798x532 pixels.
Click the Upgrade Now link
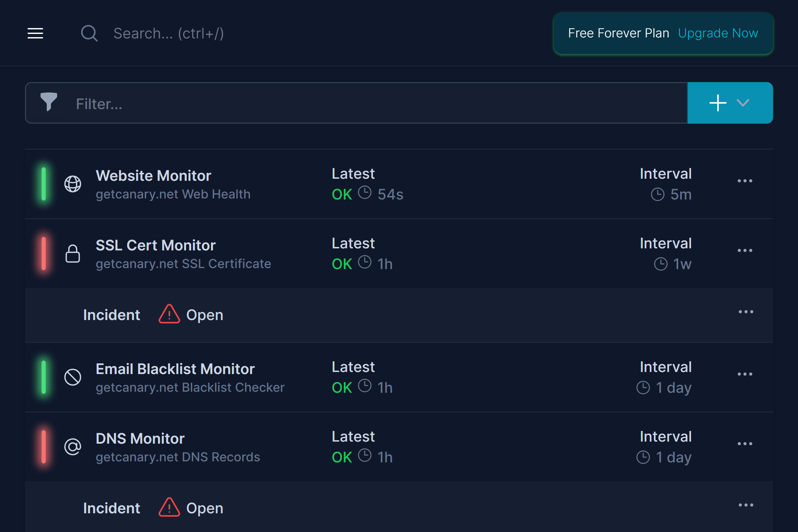pyautogui.click(x=718, y=33)
